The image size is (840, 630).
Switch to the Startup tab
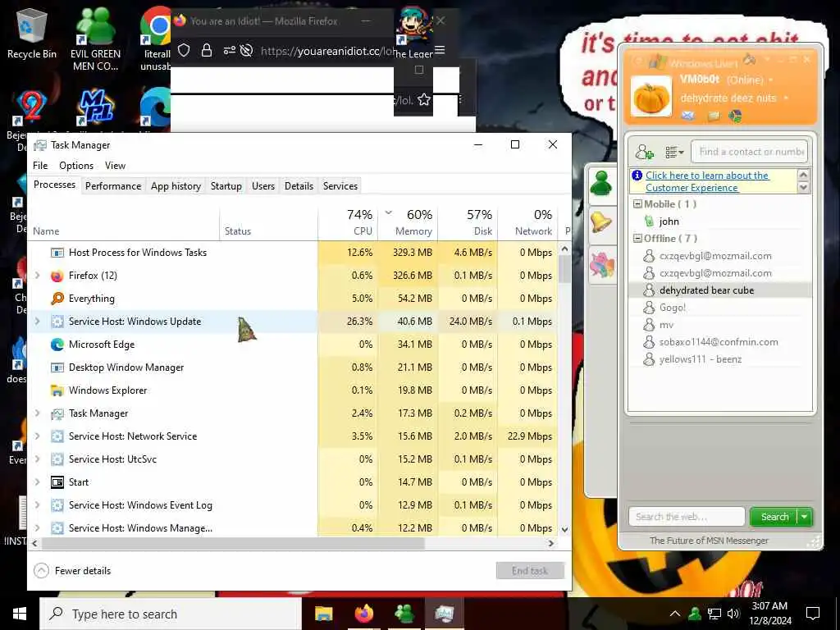click(226, 186)
